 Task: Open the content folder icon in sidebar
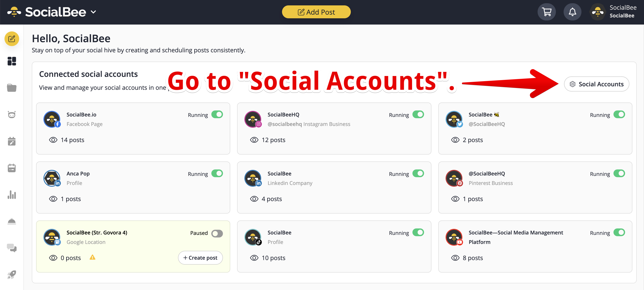click(12, 88)
